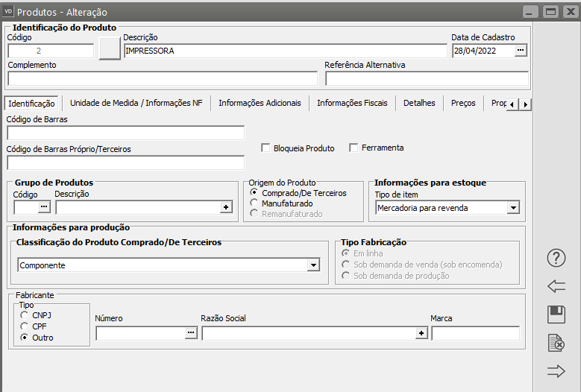The height and width of the screenshot is (392, 581).
Task: Select the Manufaturado origin option
Action: 254,203
